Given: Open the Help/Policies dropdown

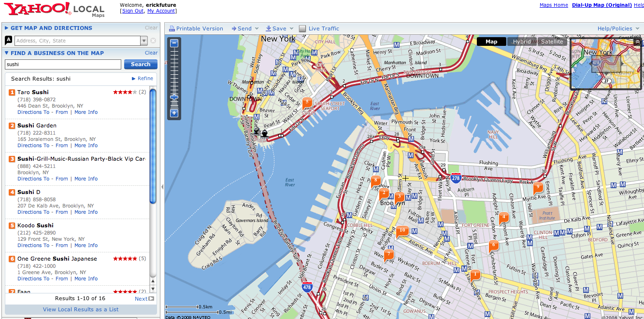Looking at the screenshot, I should point(619,28).
